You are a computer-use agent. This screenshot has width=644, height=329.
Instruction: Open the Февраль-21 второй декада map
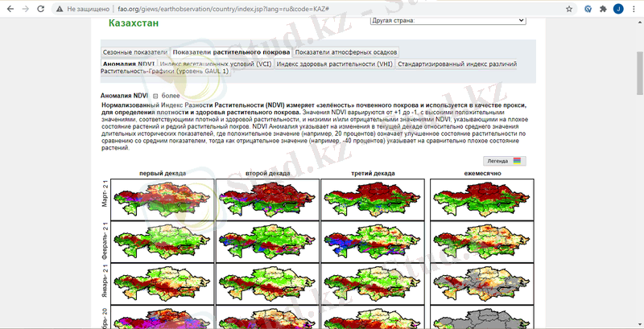(267, 241)
